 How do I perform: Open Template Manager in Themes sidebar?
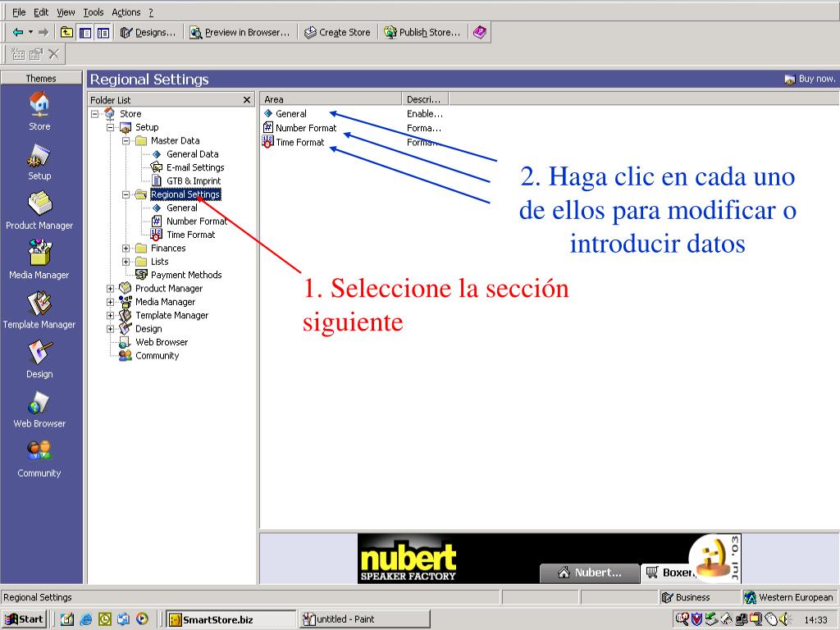click(x=39, y=310)
